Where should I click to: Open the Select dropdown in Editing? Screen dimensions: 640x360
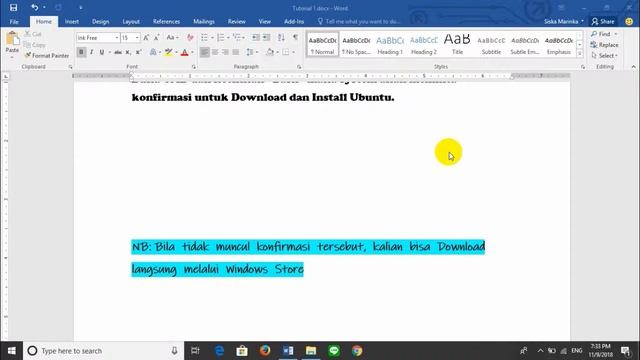604,56
